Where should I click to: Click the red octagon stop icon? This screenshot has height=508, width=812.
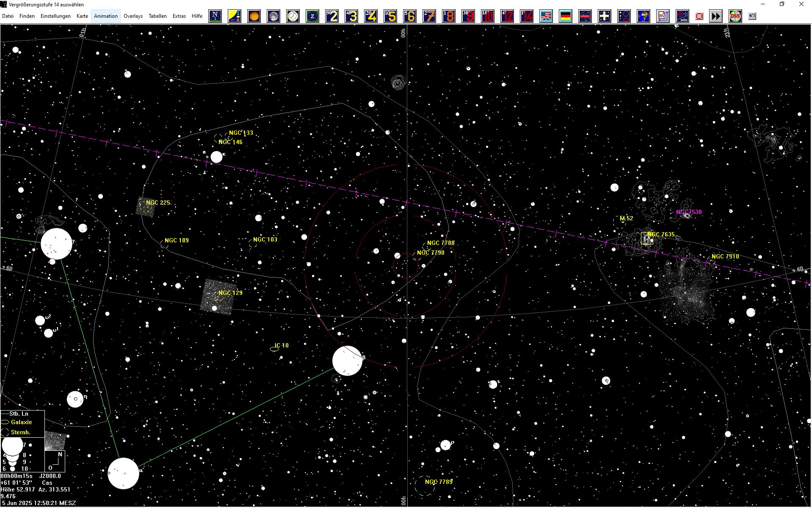(x=699, y=16)
